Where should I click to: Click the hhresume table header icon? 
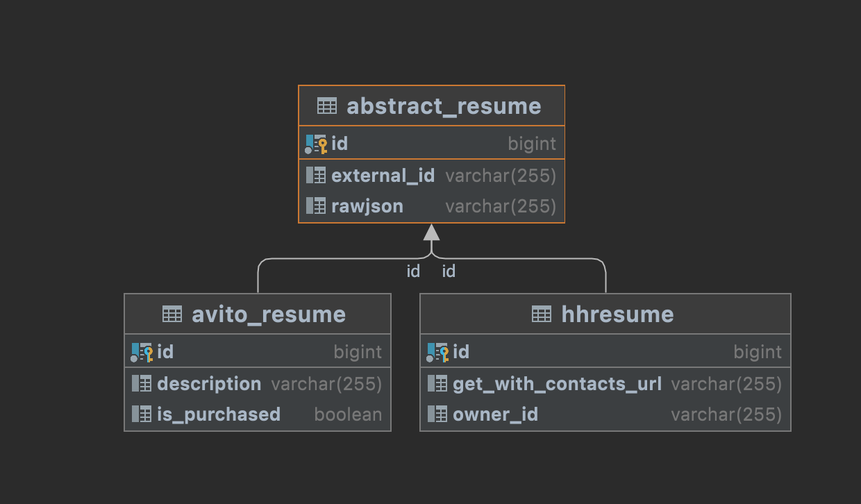(x=542, y=314)
